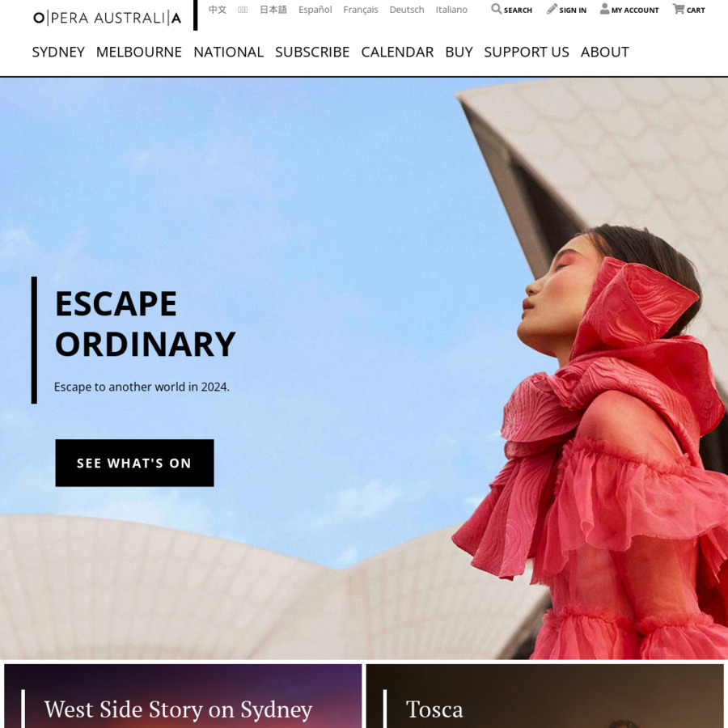
Task: Switch language to Japanese (日本語)
Action: click(273, 9)
